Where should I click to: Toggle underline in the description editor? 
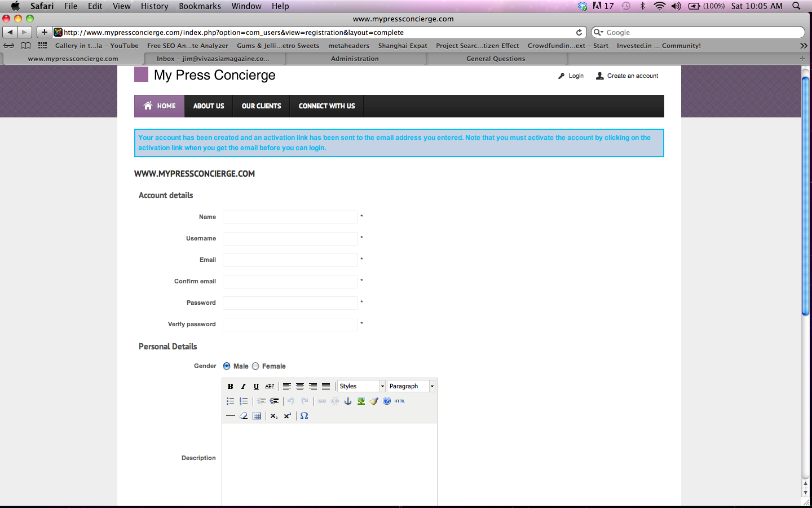tap(256, 386)
